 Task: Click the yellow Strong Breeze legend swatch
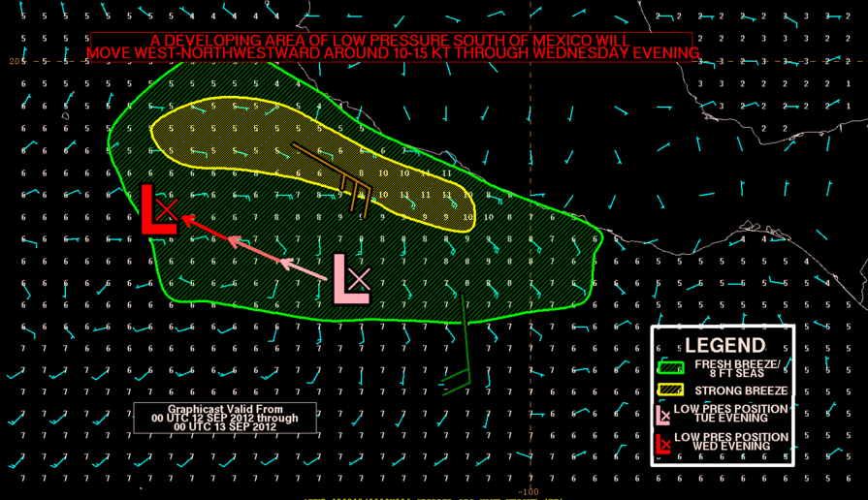(x=671, y=390)
